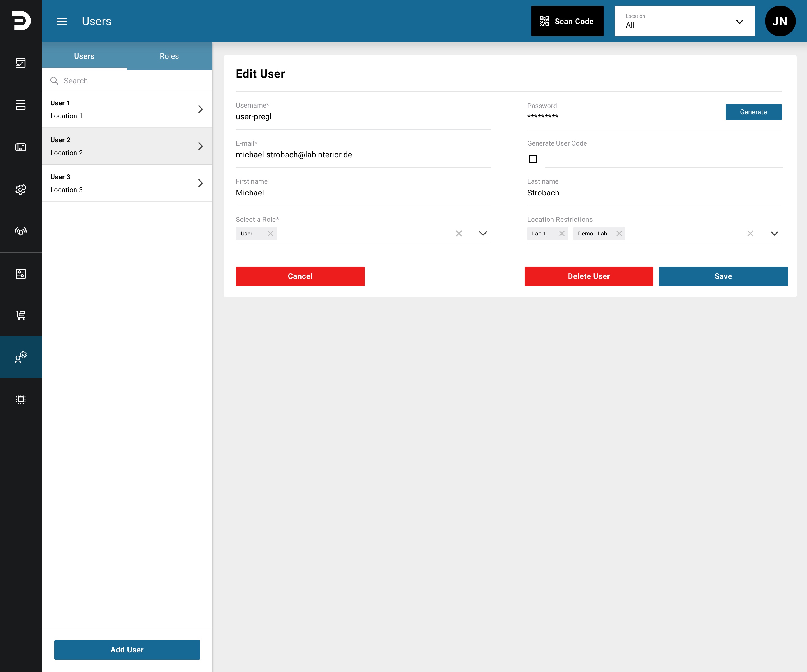Click the D logo in the sidebar

(x=21, y=21)
